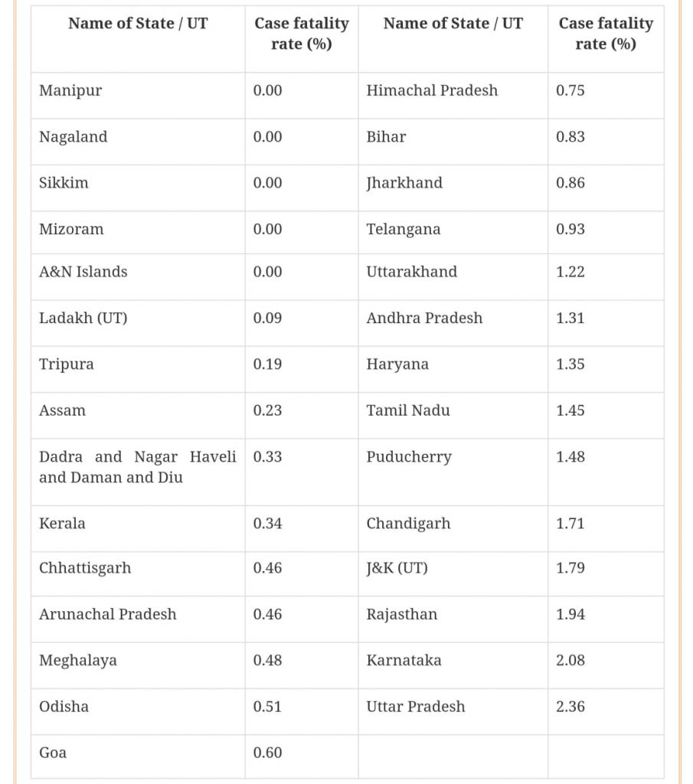Screen dimensions: 693x784
Task: Select the Puducherry cell
Action: [x=453, y=472]
